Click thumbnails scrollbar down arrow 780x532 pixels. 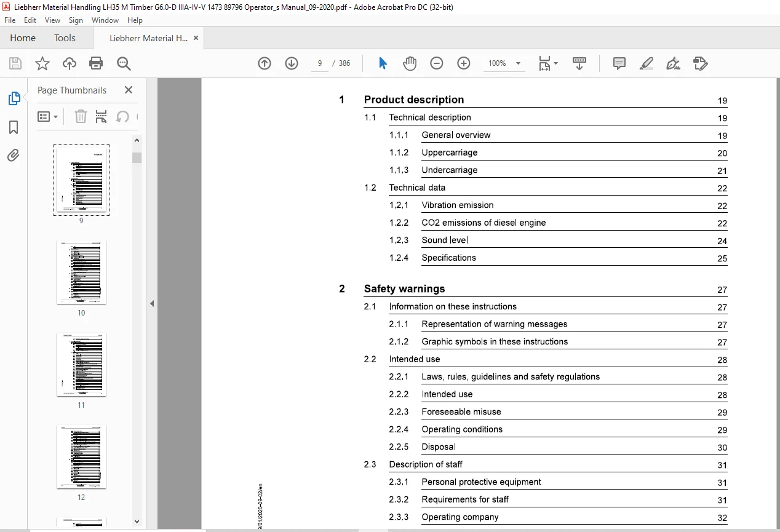137,522
